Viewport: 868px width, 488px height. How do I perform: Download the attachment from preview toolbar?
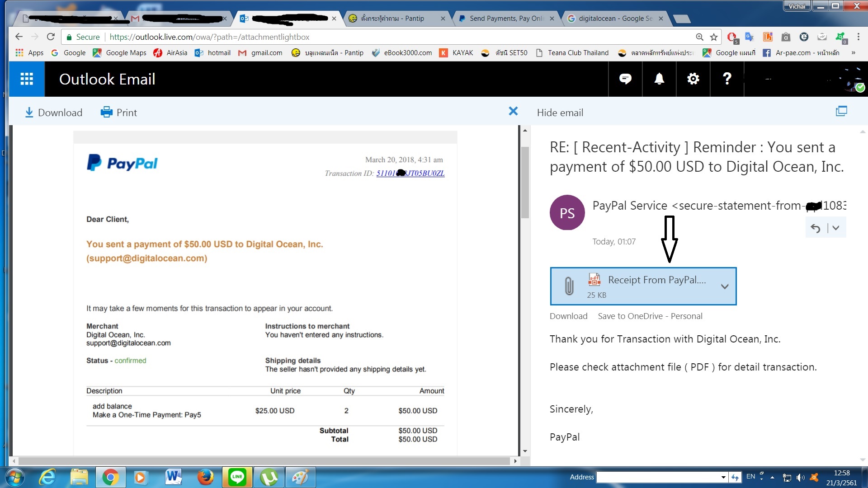(54, 113)
